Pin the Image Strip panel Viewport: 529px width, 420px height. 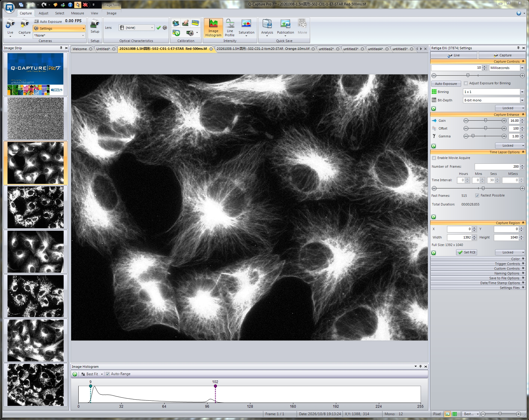coord(61,48)
